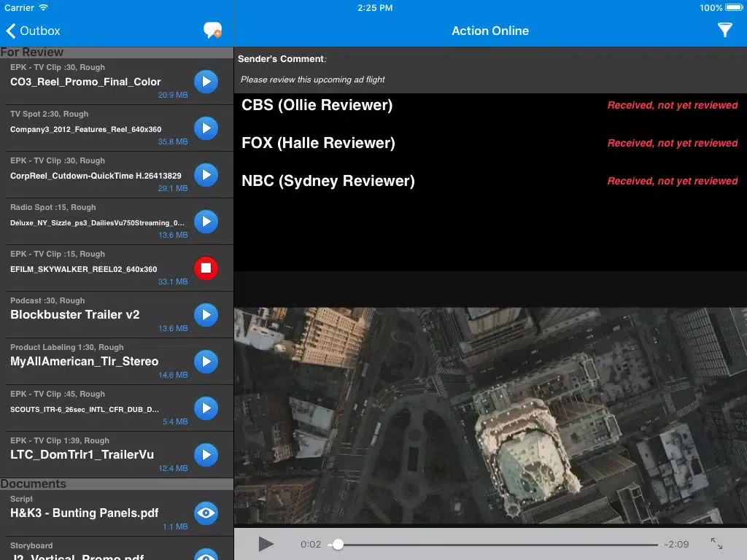Click the 0:02 elapsed time label
Screen dimensions: 747x560
click(x=311, y=544)
